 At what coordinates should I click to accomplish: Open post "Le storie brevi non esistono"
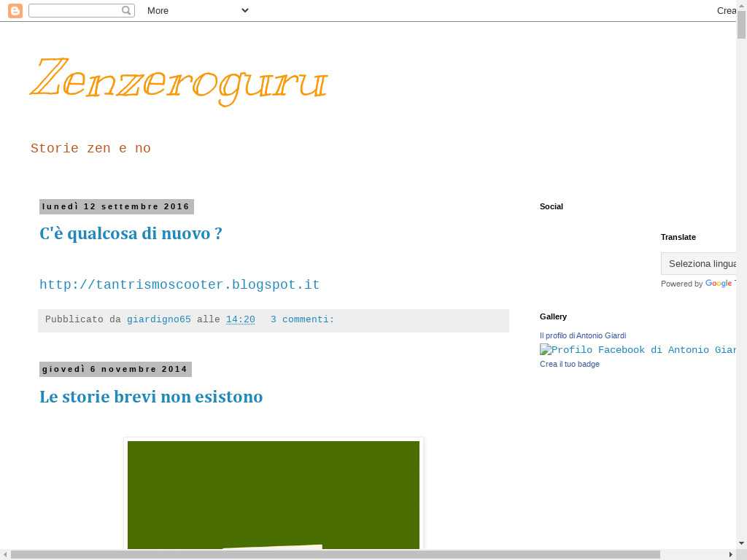[x=151, y=397]
